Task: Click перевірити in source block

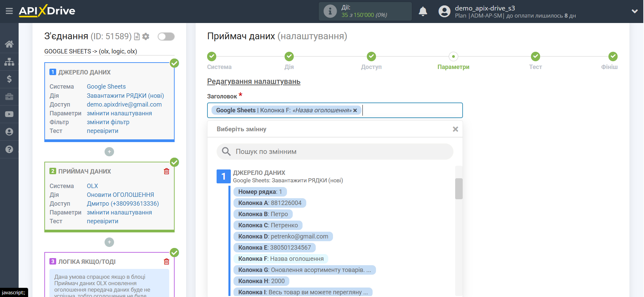Action: coord(103,131)
